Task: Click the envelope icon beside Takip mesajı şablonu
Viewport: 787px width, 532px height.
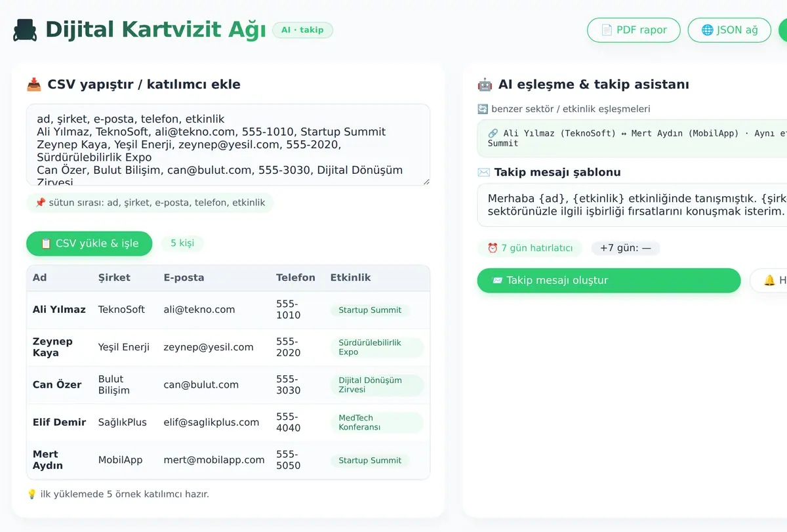Action: [484, 173]
